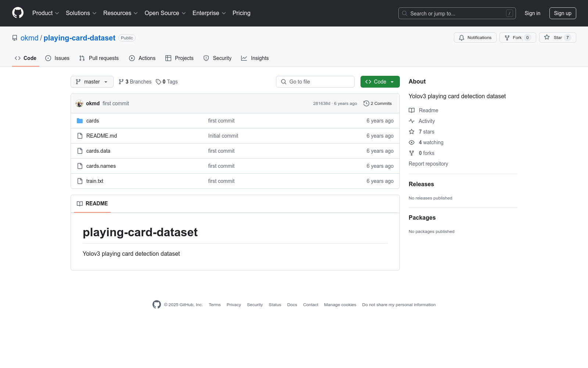
Task: Switch to the Issues tab
Action: 57,58
